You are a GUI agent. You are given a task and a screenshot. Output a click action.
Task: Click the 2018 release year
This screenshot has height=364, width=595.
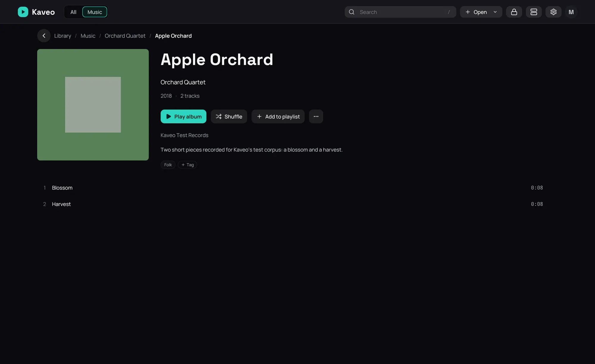click(166, 96)
